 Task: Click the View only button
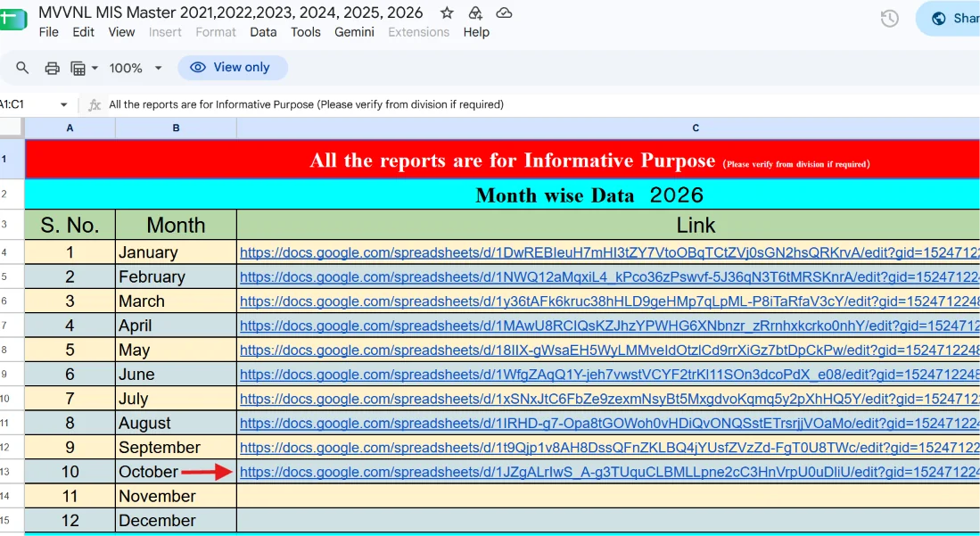point(233,68)
